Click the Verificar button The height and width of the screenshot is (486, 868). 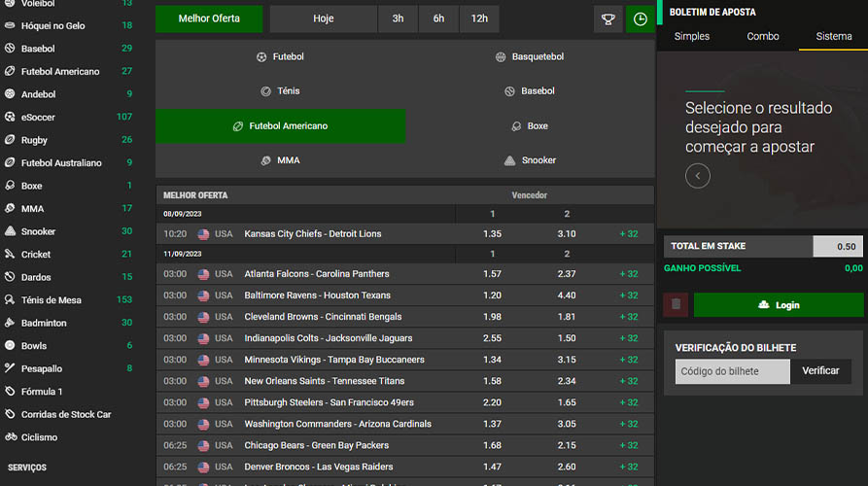click(x=820, y=371)
